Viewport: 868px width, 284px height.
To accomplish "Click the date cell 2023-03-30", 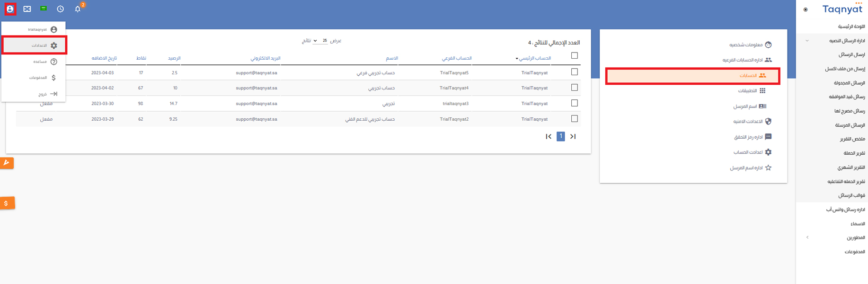I will [103, 103].
